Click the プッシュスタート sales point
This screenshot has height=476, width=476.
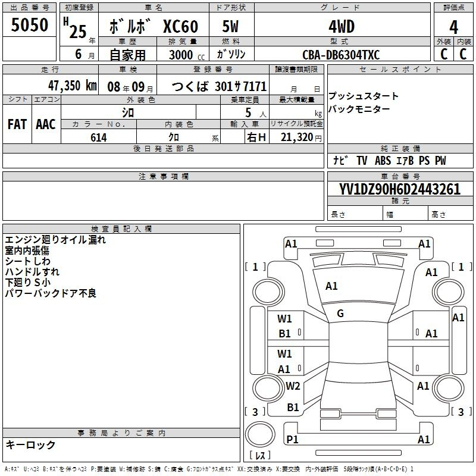point(364,96)
